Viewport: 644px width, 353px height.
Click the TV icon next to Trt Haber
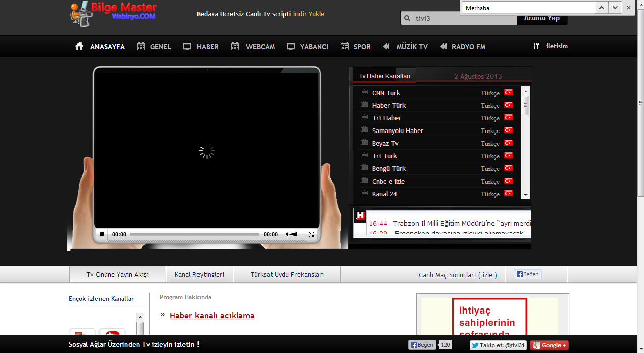(x=364, y=117)
